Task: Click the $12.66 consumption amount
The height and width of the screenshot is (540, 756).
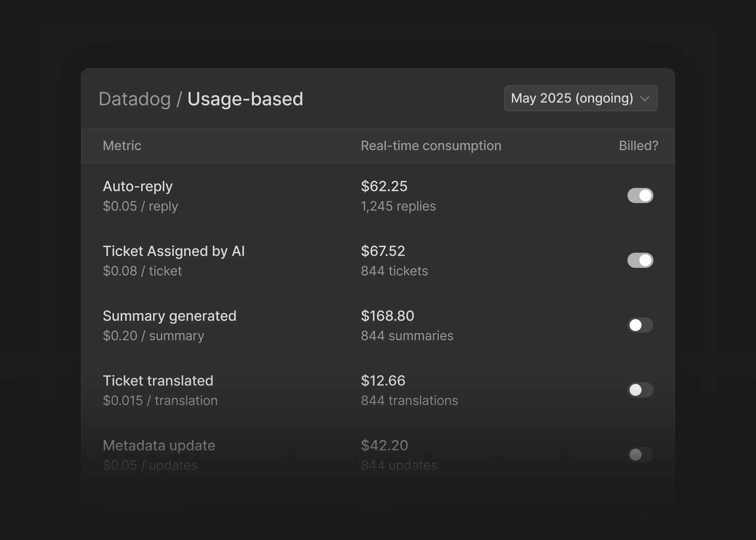Action: pyautogui.click(x=383, y=381)
